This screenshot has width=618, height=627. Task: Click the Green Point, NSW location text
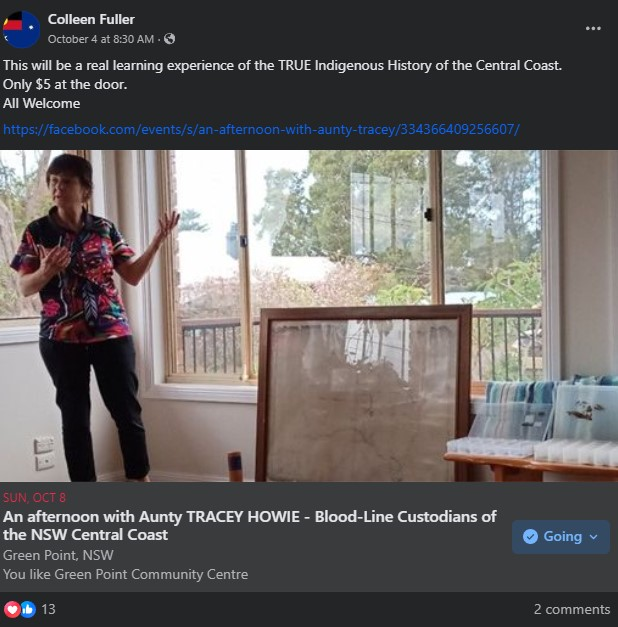(x=58, y=555)
